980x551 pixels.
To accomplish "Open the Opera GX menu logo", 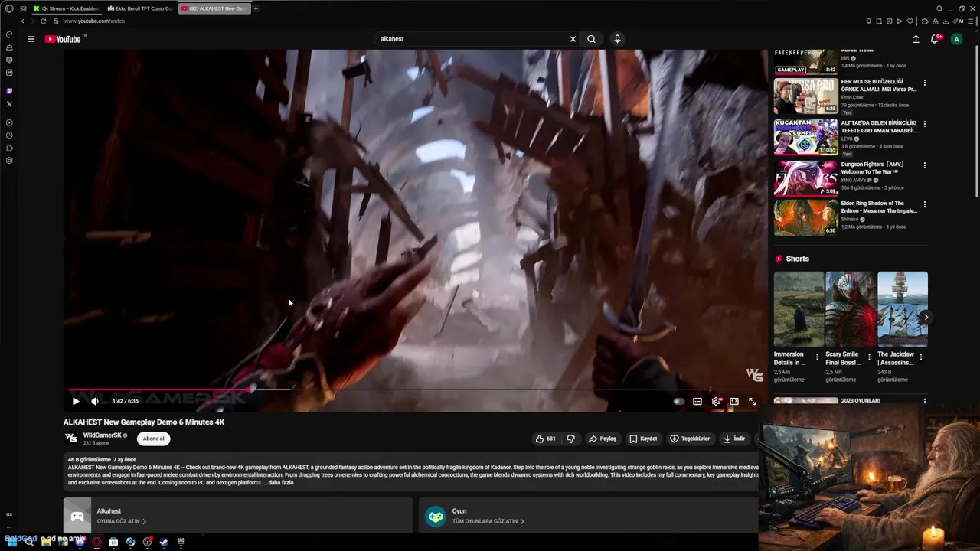I will point(9,8).
